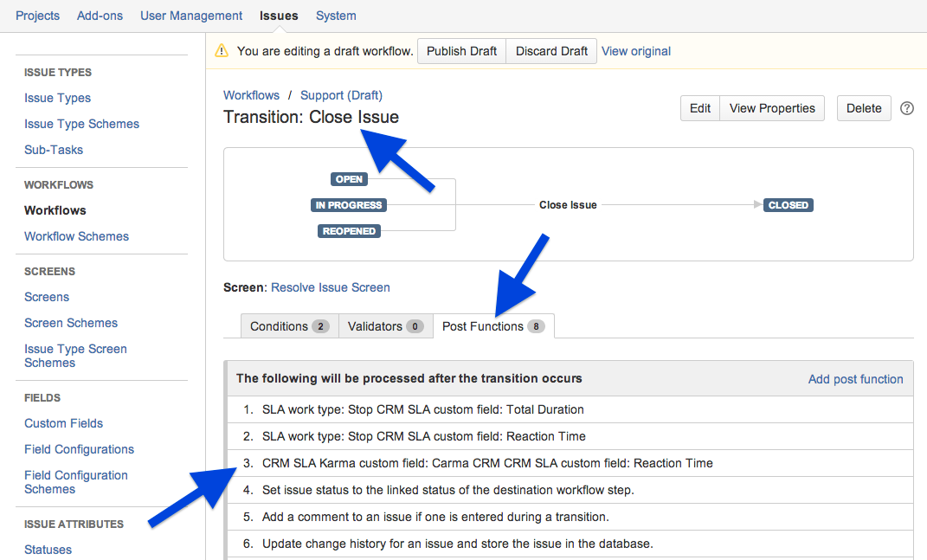This screenshot has width=927, height=560.
Task: Open the Resolve Issue Screen link
Action: pyautogui.click(x=331, y=287)
